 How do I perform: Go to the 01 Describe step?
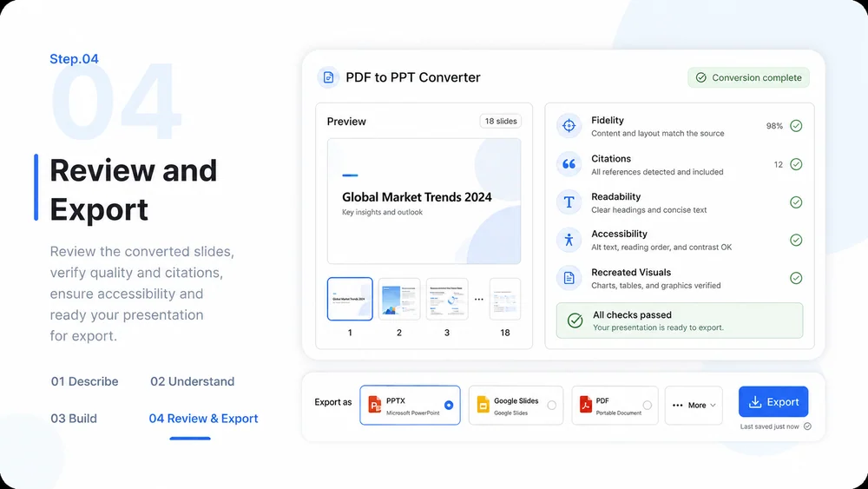tap(85, 381)
